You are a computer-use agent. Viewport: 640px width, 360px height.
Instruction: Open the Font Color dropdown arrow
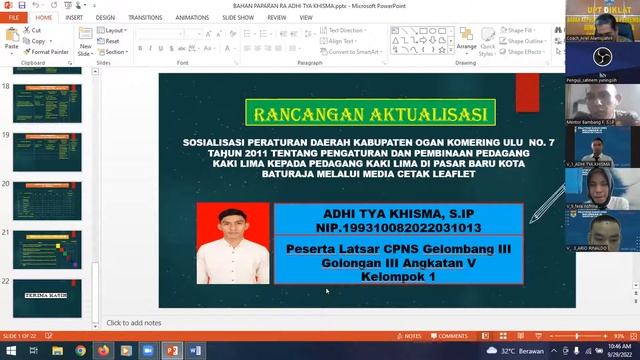point(234,49)
